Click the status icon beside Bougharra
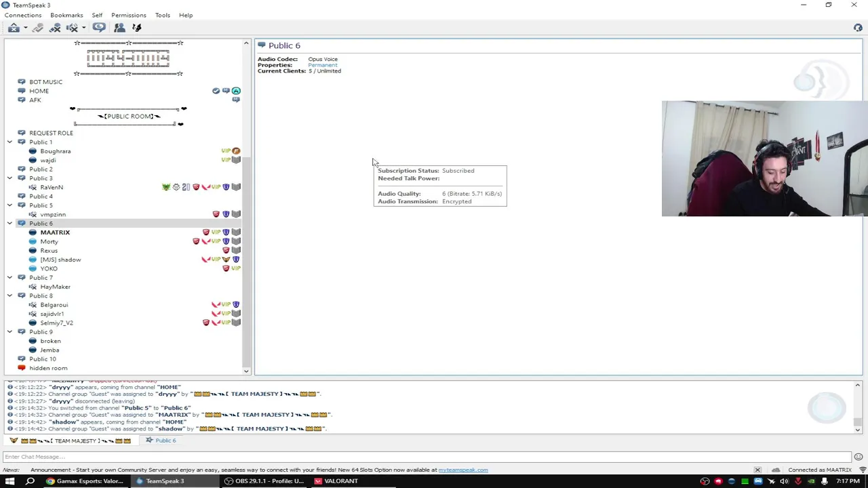Image resolution: width=868 pixels, height=488 pixels. coord(33,151)
